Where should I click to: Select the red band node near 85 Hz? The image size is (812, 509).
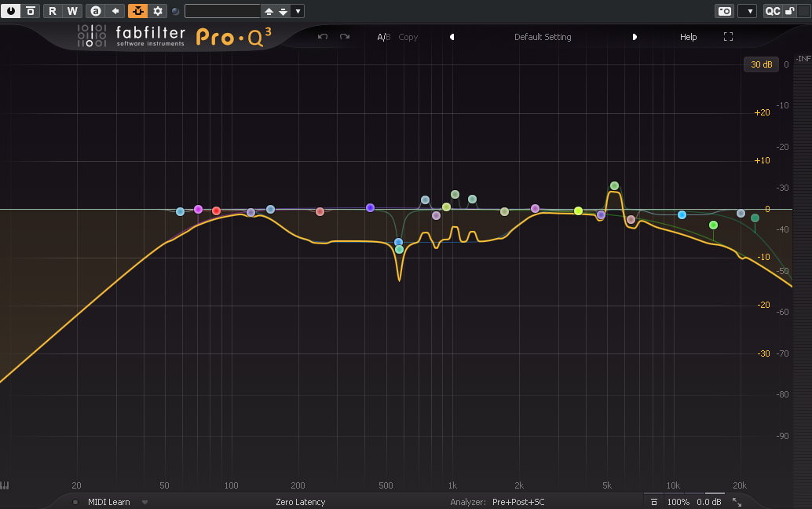(x=217, y=211)
